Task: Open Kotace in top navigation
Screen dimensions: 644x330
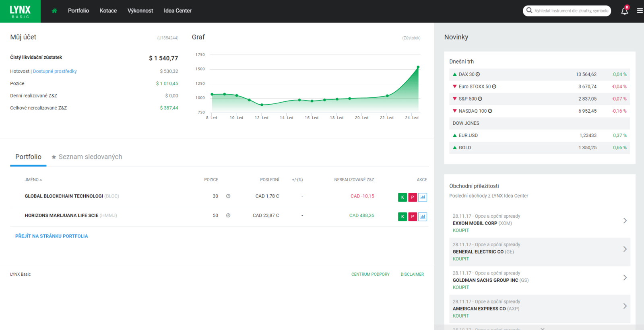Action: click(x=108, y=11)
